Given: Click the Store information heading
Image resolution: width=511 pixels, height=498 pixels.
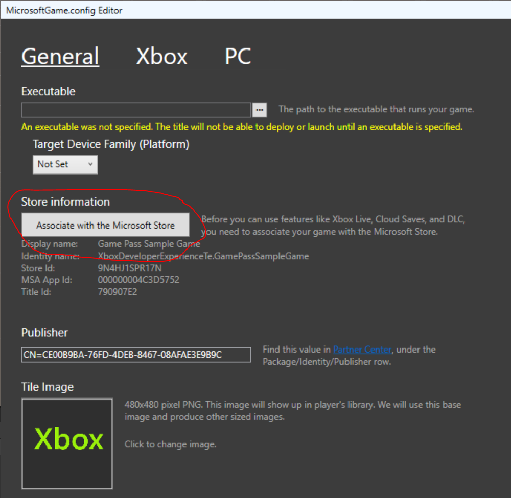Looking at the screenshot, I should coord(65,202).
